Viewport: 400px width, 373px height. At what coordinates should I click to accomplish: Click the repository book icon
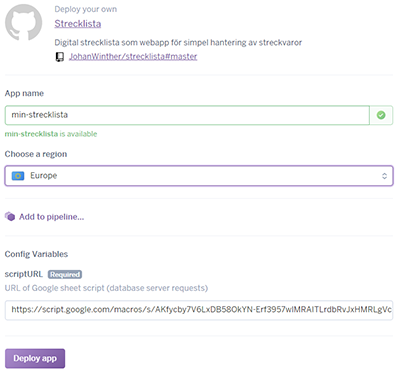(x=60, y=57)
